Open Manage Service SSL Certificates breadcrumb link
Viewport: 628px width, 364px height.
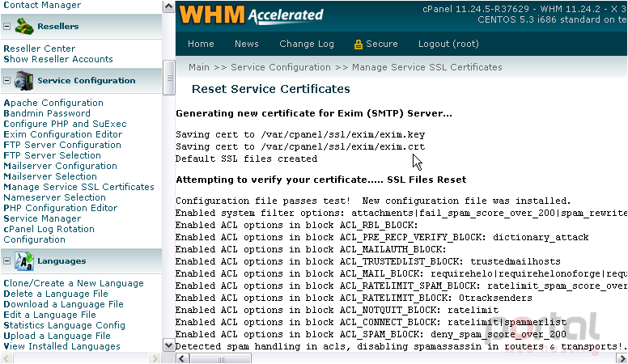tap(427, 67)
